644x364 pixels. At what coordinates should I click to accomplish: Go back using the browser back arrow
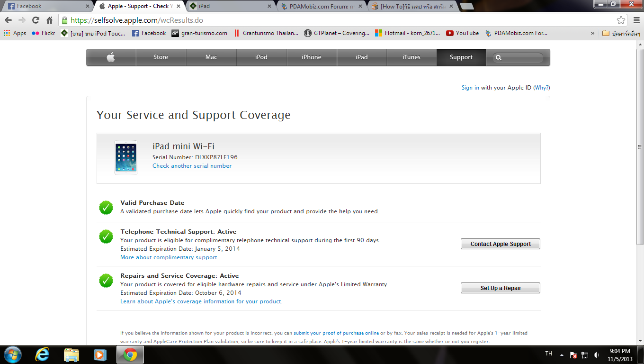click(8, 20)
